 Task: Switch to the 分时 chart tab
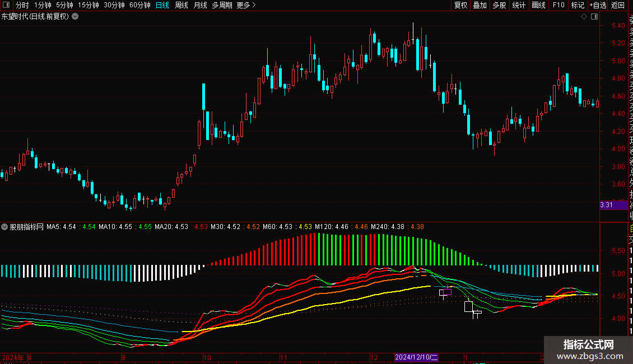click(x=22, y=5)
